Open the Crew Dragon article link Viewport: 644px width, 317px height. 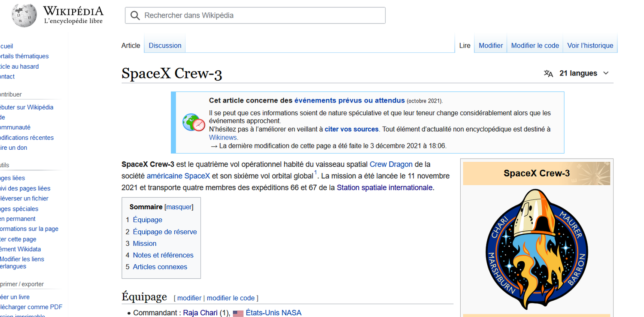pyautogui.click(x=391, y=164)
